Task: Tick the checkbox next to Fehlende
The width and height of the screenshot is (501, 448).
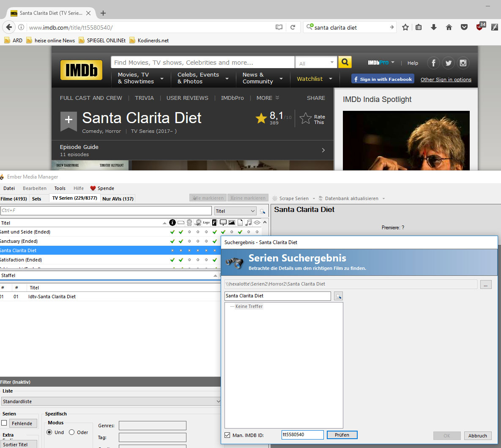Action: click(x=4, y=423)
